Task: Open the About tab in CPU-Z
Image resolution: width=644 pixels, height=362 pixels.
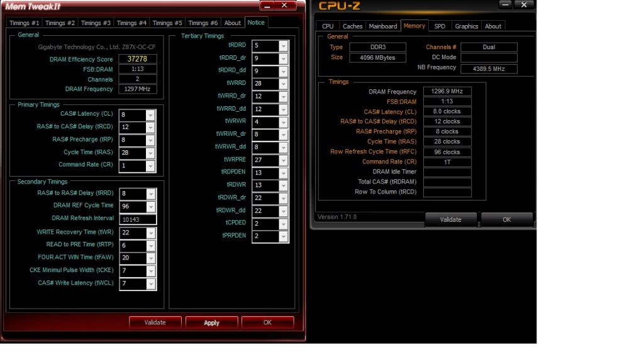Action: coord(493,26)
